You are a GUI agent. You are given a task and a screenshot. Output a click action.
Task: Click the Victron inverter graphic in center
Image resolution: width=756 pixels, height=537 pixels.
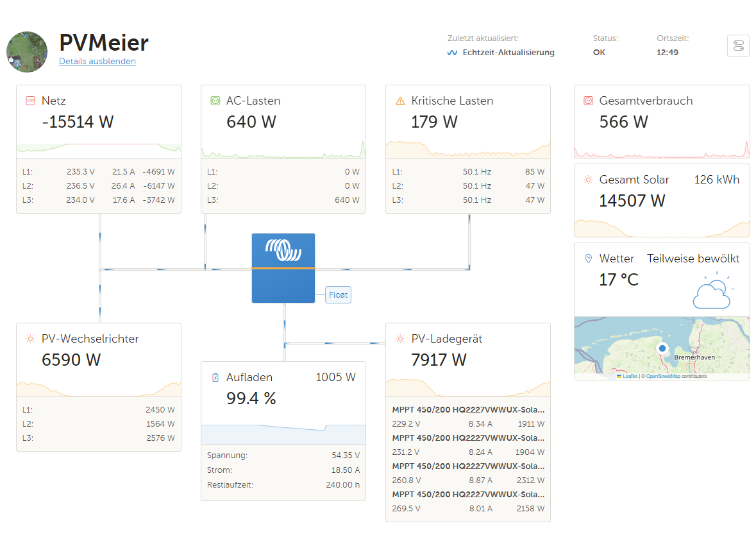(x=283, y=268)
